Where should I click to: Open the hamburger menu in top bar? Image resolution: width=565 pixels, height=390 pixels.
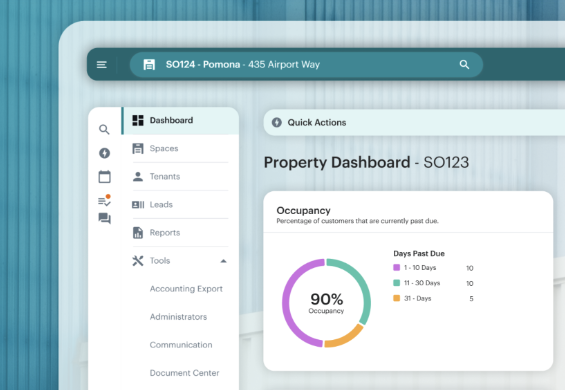pos(102,65)
